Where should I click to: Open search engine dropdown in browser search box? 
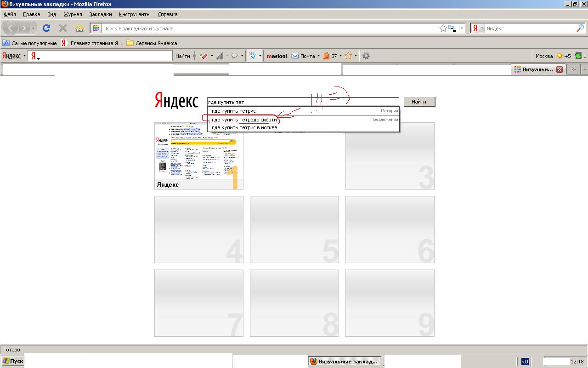(478, 28)
